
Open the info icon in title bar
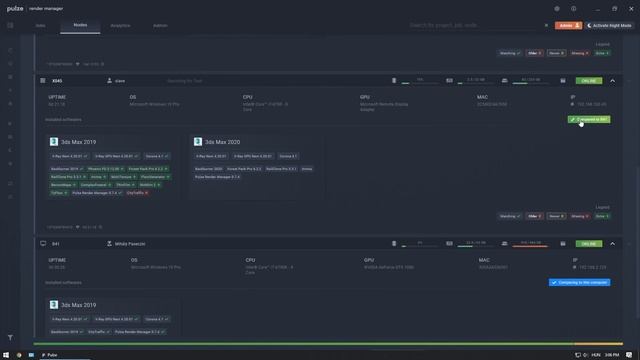(x=573, y=9)
